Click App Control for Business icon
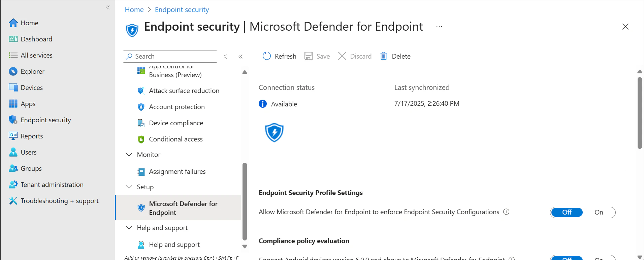This screenshot has height=260, width=644. tap(141, 71)
